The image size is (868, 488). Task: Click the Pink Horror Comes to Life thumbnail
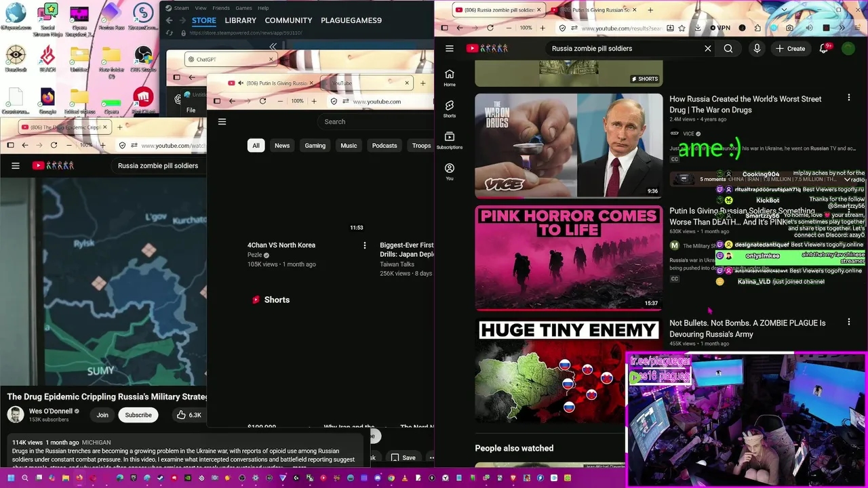click(x=569, y=258)
